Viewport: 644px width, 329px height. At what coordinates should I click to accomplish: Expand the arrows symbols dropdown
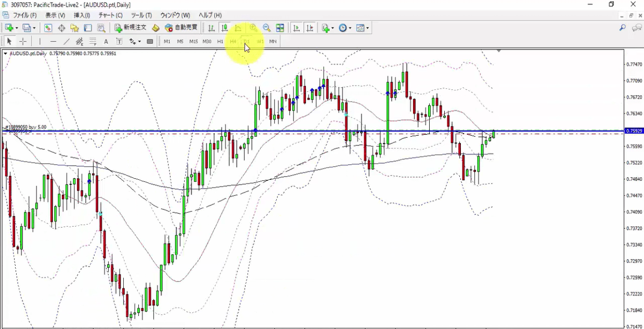[x=139, y=42]
